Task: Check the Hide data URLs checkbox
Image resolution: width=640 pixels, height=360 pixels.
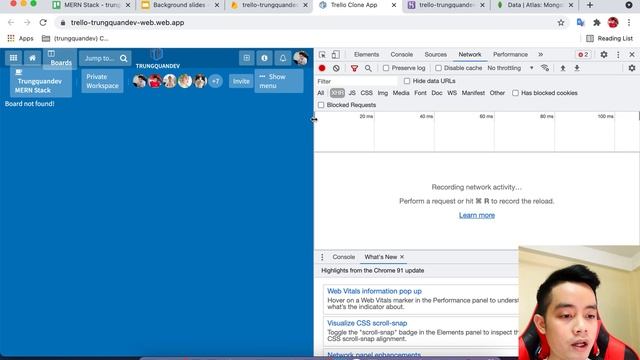Action: [x=407, y=81]
